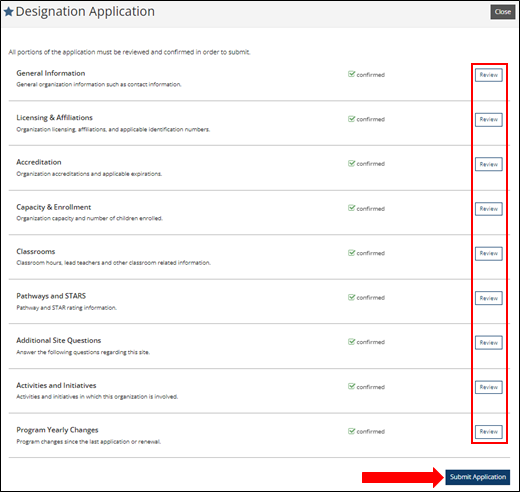The image size is (520, 492).
Task: Open Review for Accreditation
Action: click(x=489, y=164)
